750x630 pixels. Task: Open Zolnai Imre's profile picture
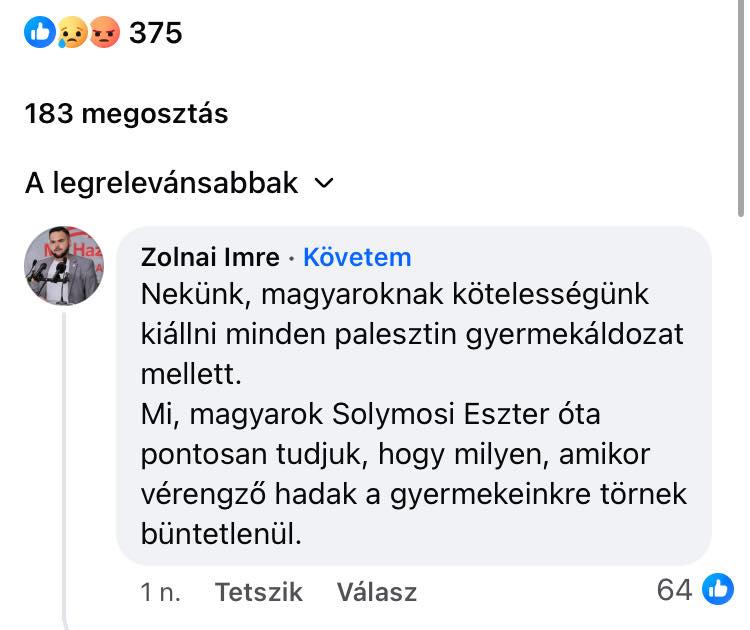[x=64, y=265]
